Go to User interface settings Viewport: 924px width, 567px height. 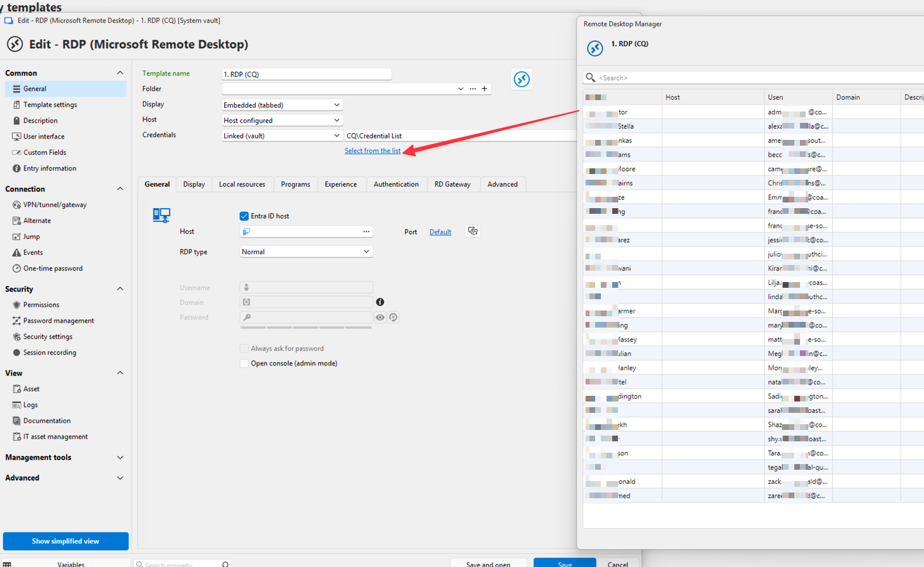click(x=43, y=136)
